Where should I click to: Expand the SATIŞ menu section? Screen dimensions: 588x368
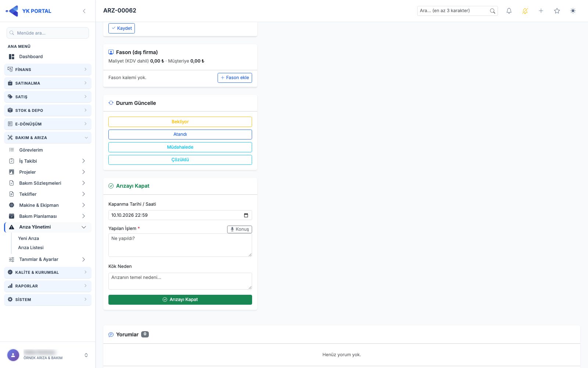pos(48,97)
